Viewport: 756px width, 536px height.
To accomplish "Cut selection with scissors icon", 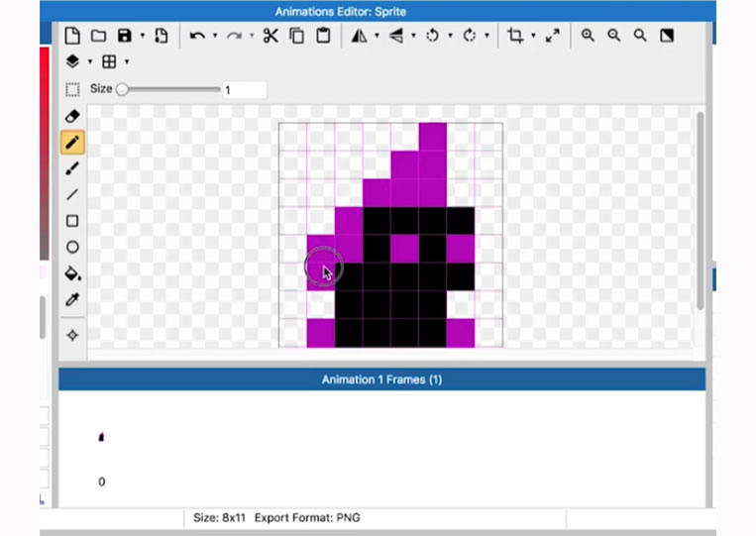I will pos(270,36).
